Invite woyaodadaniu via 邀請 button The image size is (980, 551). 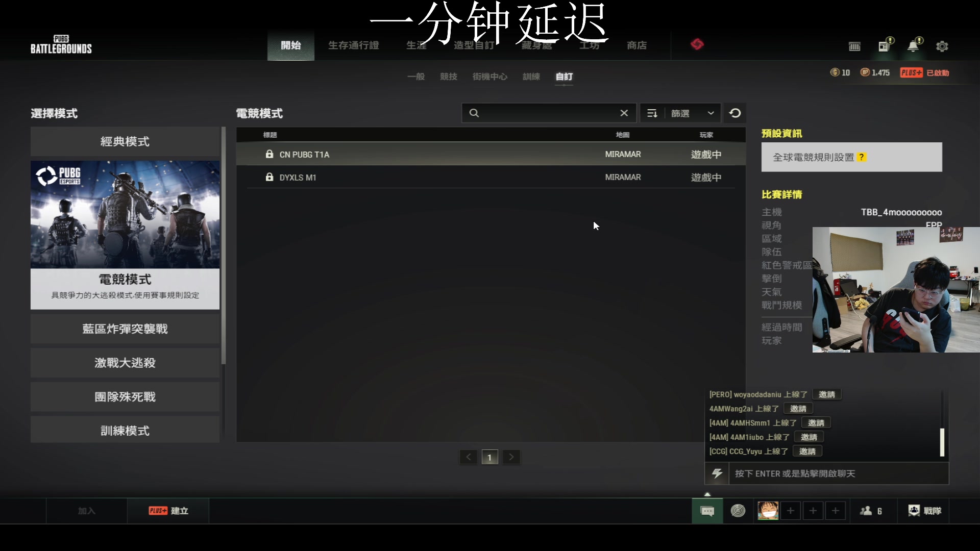coord(827,394)
